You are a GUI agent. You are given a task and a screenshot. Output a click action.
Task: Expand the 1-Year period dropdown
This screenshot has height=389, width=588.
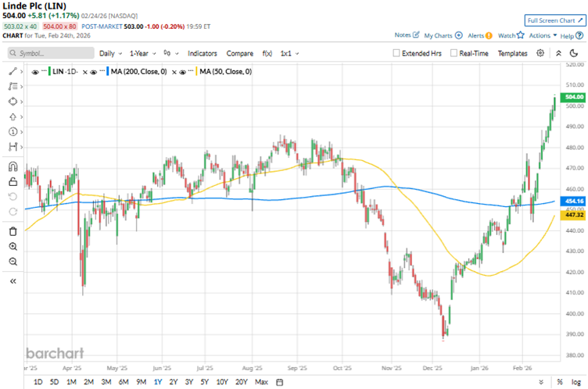[x=142, y=53]
